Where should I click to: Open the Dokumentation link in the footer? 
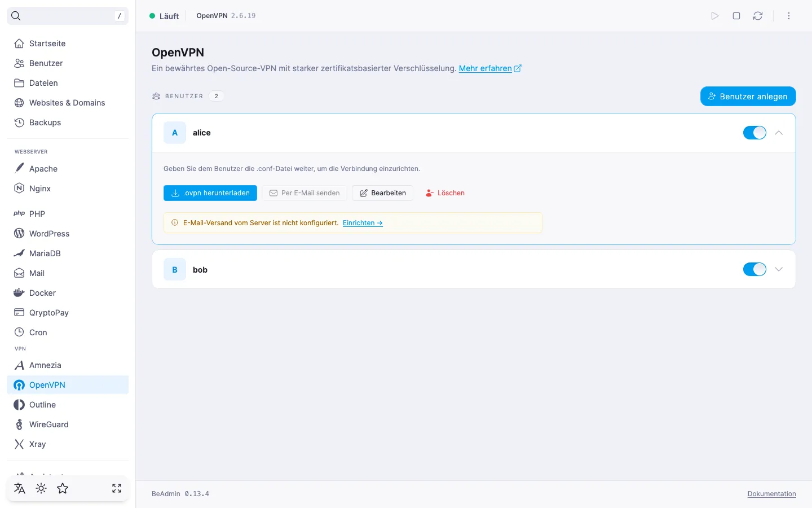(x=771, y=494)
